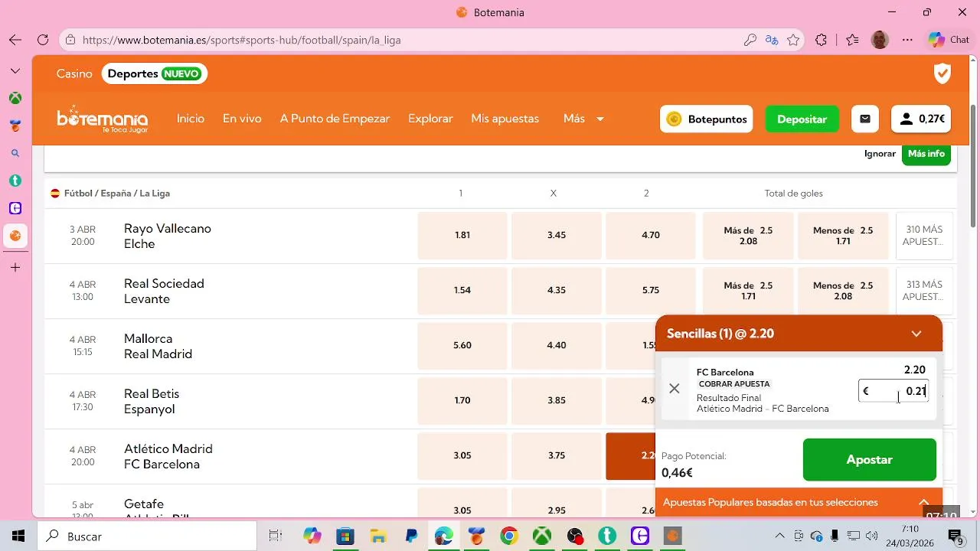The height and width of the screenshot is (551, 980).
Task: Click COBRAR APUESTA label
Action: [x=734, y=384]
